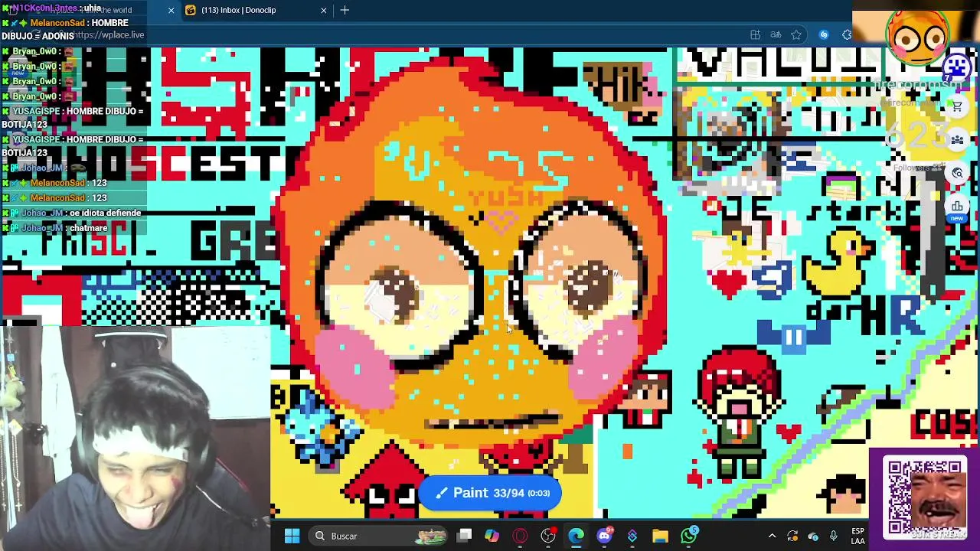The width and height of the screenshot is (980, 551).
Task: Open the wplace map search icon
Action: (x=957, y=174)
